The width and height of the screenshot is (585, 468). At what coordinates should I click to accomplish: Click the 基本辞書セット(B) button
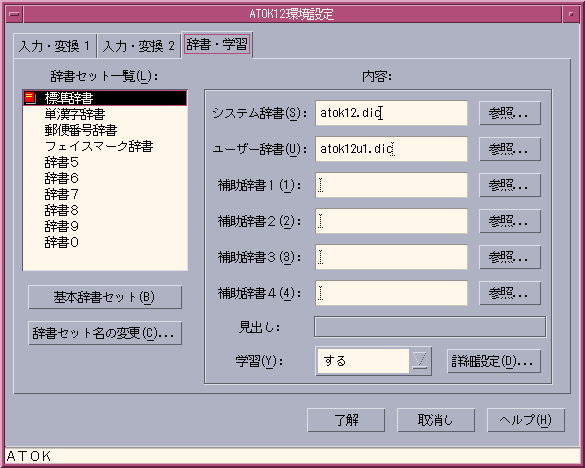105,297
